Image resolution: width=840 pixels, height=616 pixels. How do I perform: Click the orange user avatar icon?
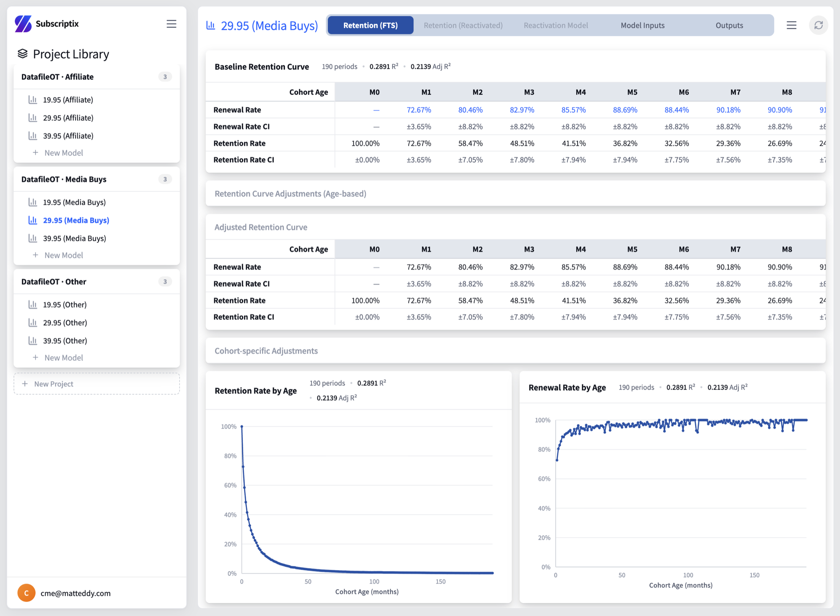26,593
